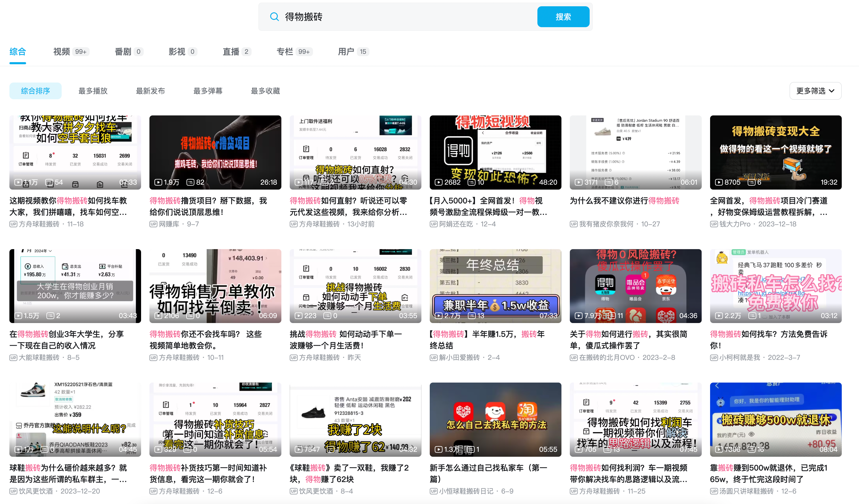The height and width of the screenshot is (504, 859).
Task: Sort by 综合排序
Action: [x=36, y=91]
